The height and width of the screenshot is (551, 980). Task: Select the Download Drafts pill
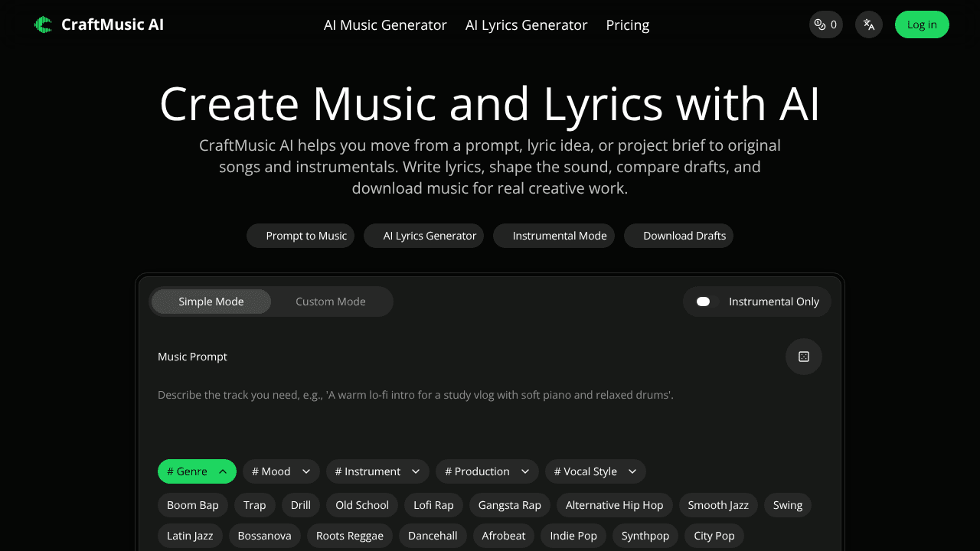(x=678, y=236)
